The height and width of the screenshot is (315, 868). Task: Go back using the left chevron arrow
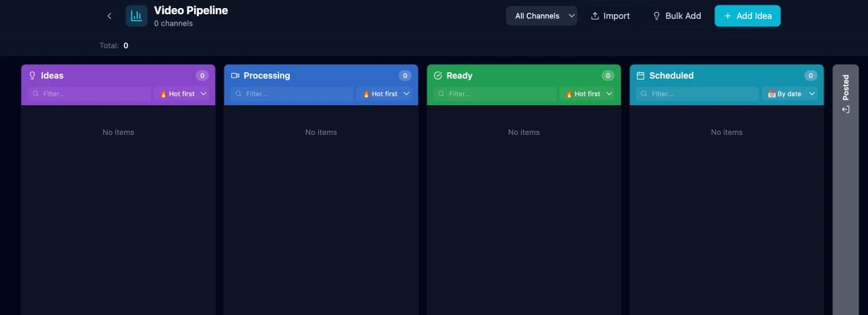(109, 16)
